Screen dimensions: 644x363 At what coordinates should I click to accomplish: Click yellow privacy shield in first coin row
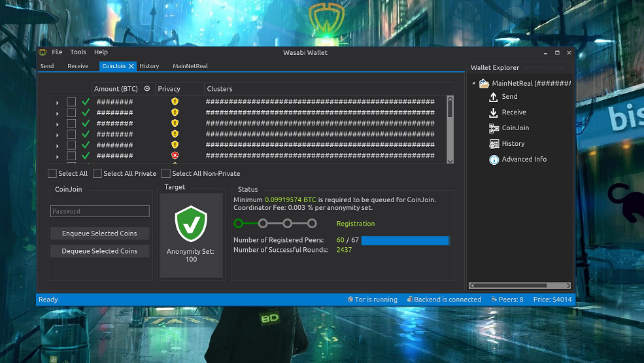(x=175, y=101)
